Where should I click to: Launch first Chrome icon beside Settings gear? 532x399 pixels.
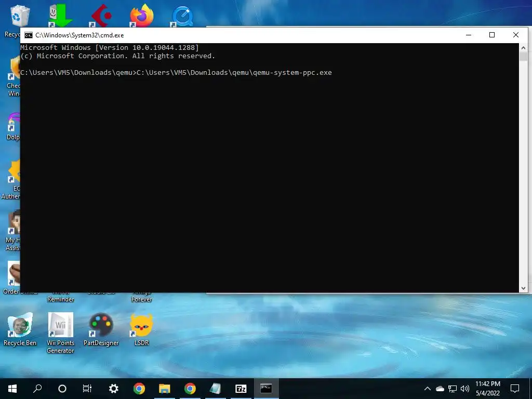[139, 389]
